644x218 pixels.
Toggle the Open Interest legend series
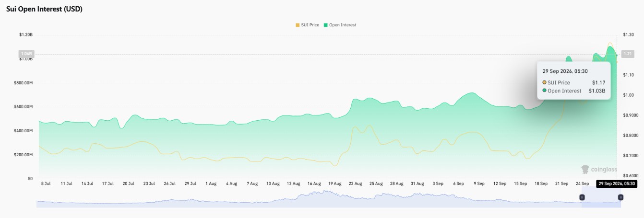(x=340, y=25)
